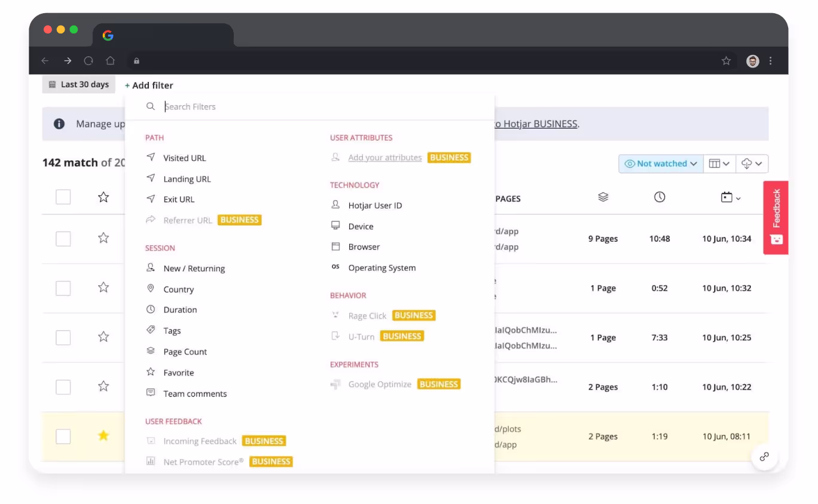
Task: Tick checkbox for 10 Jun, 10:25 row
Action: tap(63, 338)
